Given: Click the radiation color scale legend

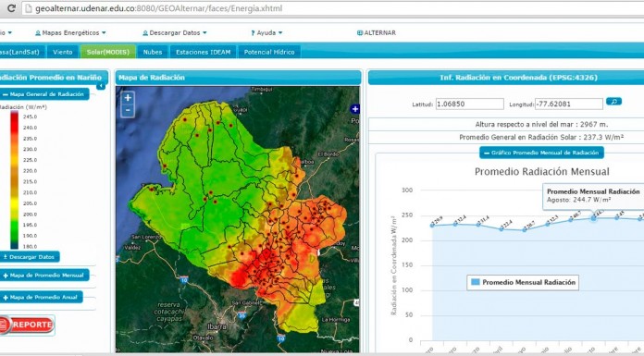Looking at the screenshot, I should click(15, 179).
